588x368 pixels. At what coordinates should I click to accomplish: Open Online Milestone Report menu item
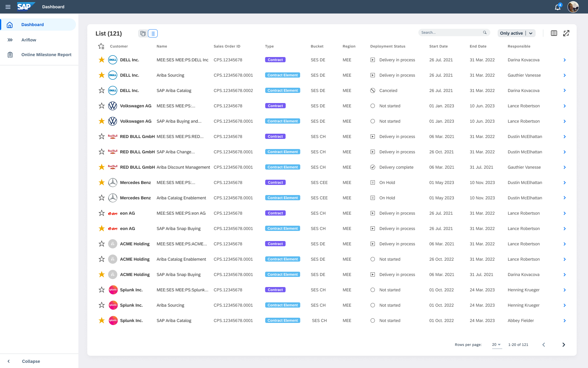[x=46, y=55]
